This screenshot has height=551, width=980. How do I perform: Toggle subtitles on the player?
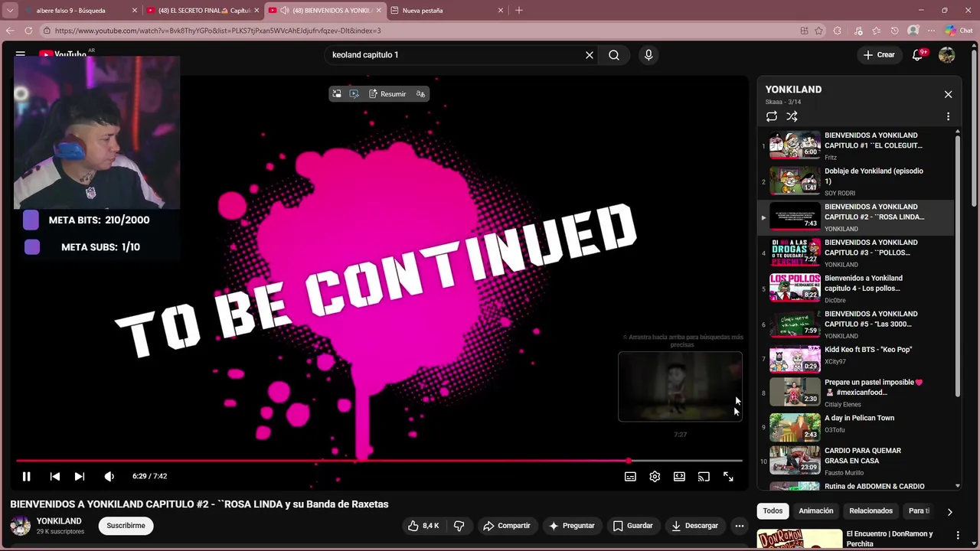(x=630, y=476)
